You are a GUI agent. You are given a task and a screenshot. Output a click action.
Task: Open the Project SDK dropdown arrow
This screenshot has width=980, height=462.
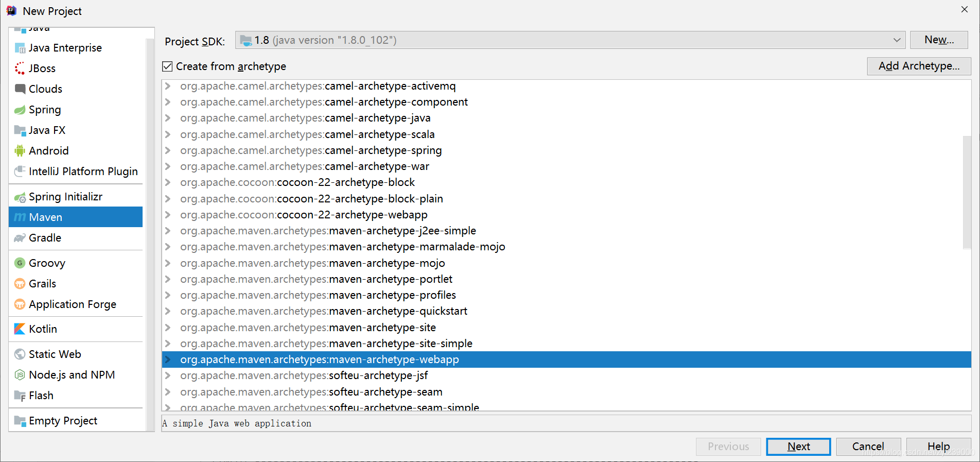click(897, 40)
